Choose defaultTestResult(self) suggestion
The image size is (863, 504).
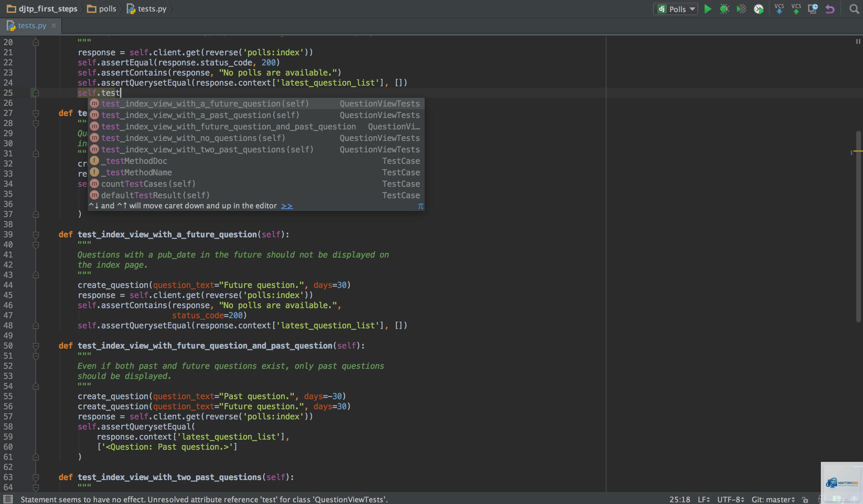pyautogui.click(x=256, y=196)
